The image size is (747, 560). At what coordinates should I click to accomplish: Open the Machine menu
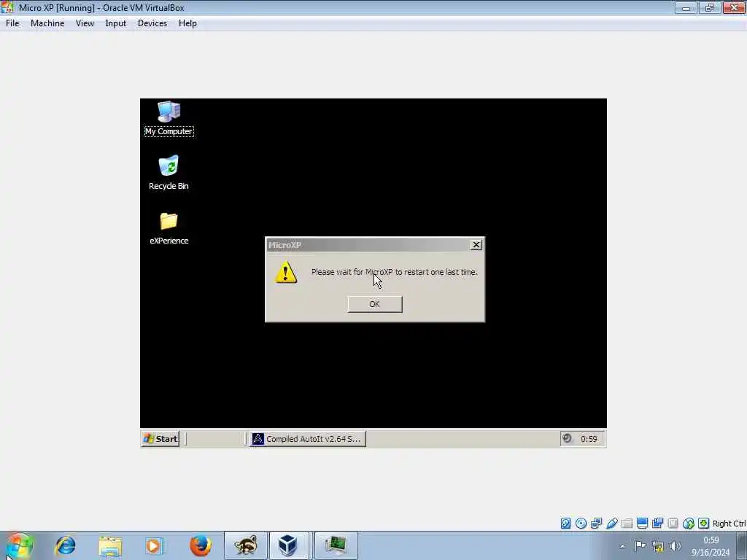click(47, 23)
